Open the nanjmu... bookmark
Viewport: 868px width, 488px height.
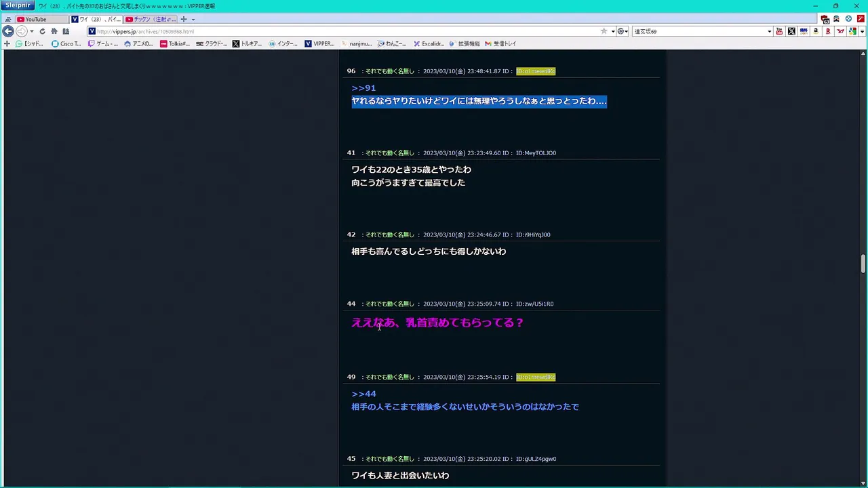coord(356,43)
